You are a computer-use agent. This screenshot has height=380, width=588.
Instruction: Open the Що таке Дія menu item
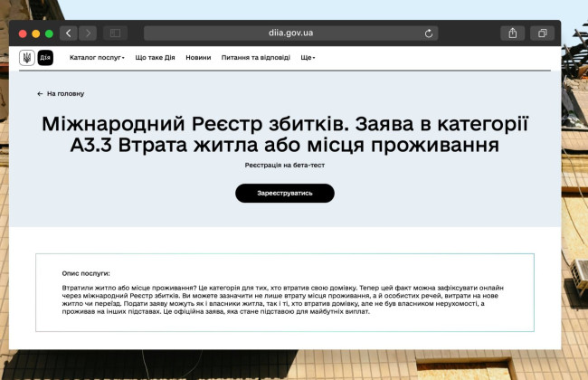point(155,57)
